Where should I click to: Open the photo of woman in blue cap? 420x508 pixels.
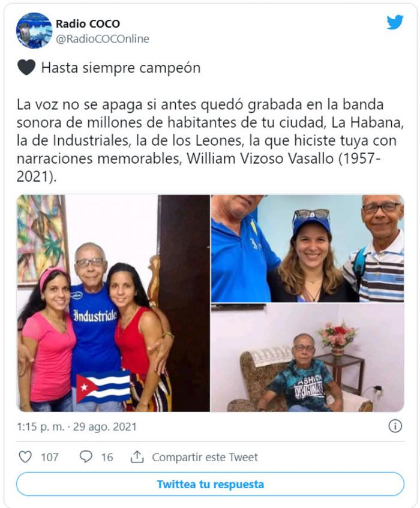(x=308, y=248)
